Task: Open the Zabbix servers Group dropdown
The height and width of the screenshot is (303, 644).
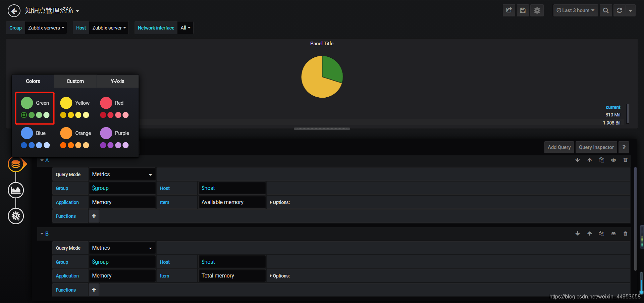Action: click(x=46, y=28)
